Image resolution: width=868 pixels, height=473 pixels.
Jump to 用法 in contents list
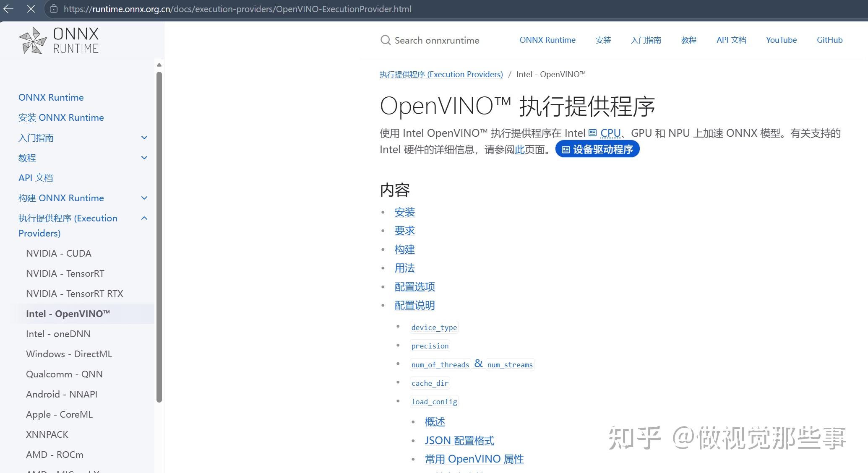click(x=405, y=268)
